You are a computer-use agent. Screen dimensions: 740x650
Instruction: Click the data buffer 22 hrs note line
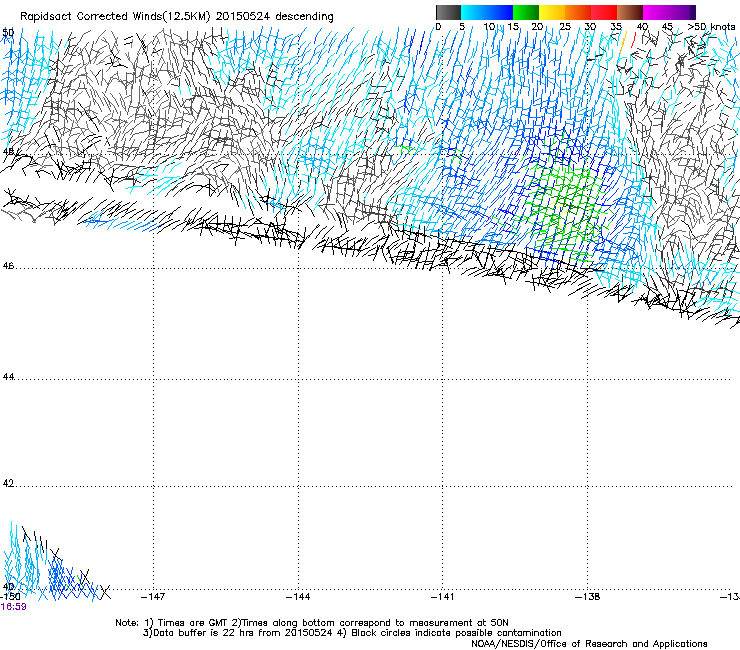[352, 633]
